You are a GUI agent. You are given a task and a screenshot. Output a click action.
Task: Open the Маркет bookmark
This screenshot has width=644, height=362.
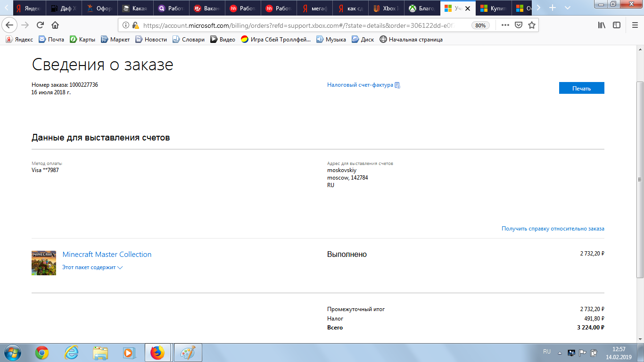pos(115,40)
